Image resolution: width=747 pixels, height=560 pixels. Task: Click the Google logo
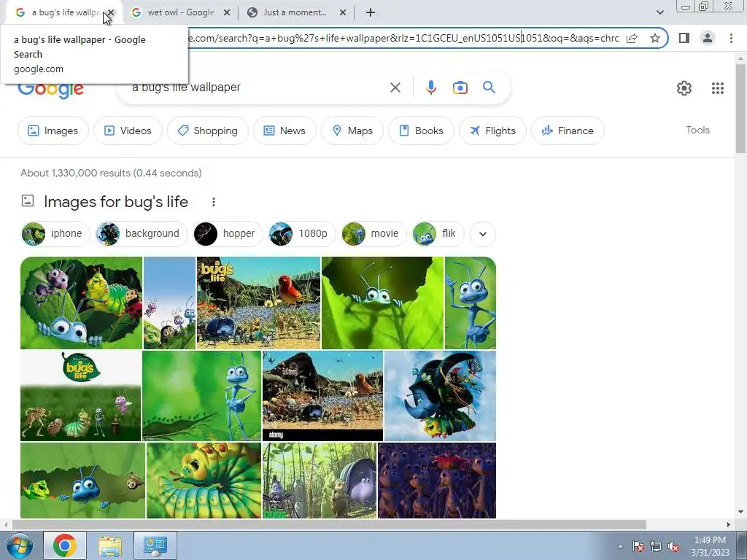(50, 90)
